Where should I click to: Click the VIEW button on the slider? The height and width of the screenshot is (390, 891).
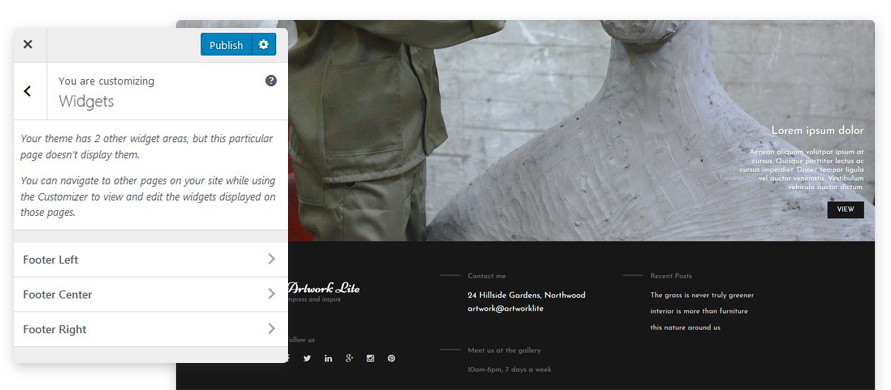[846, 209]
